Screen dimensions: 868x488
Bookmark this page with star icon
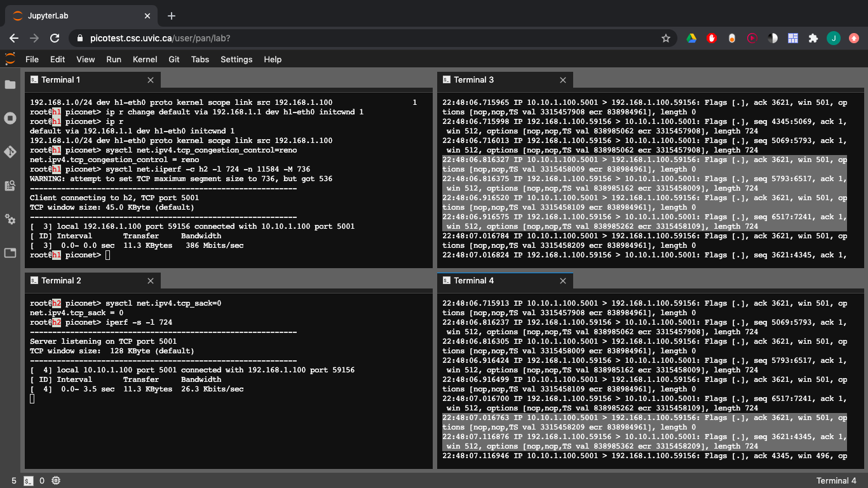[x=666, y=38]
